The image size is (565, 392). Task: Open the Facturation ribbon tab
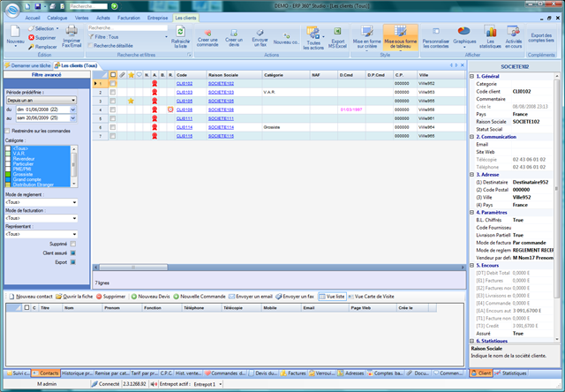[129, 18]
